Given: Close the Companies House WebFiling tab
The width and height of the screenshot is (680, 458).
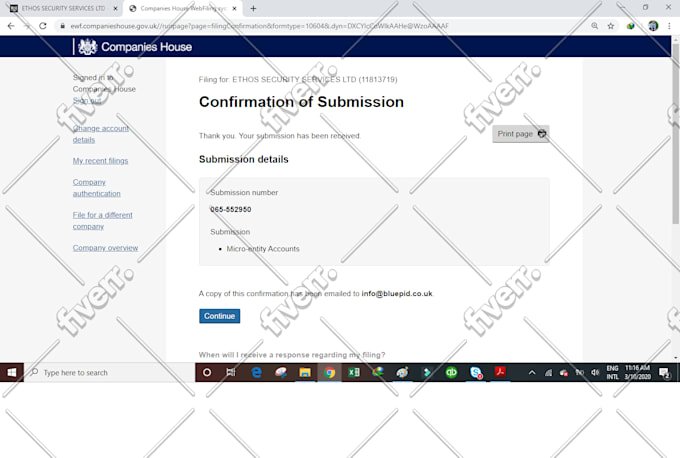Looking at the screenshot, I should (234, 8).
